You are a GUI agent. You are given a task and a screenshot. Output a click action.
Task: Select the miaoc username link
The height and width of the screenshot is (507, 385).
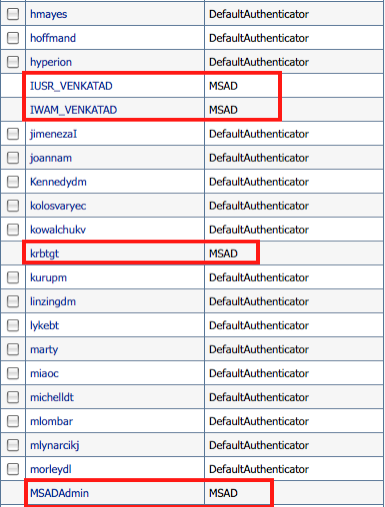click(x=44, y=373)
